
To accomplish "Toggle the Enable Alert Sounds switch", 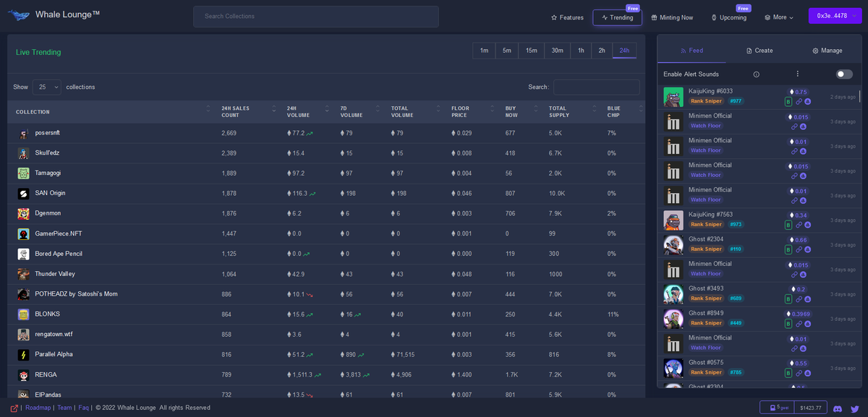I will click(x=844, y=74).
